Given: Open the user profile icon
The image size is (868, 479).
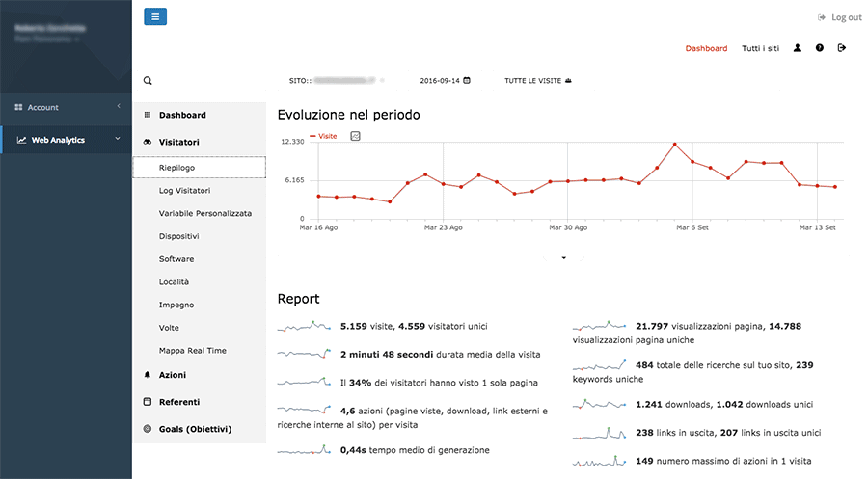Looking at the screenshot, I should [x=798, y=47].
